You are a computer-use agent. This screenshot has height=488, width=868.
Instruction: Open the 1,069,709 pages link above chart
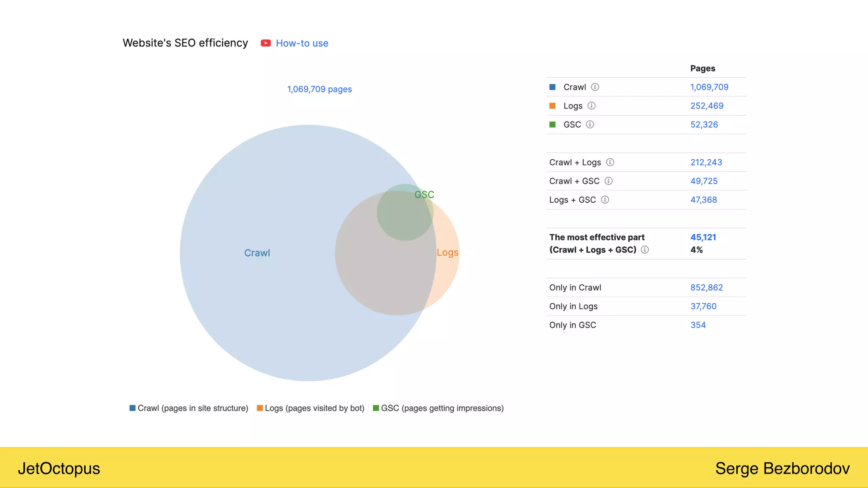[320, 89]
